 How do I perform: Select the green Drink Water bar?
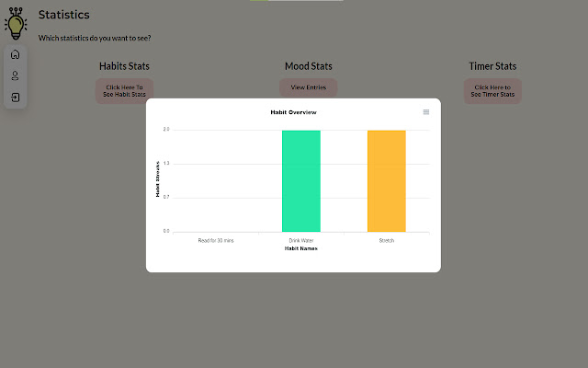click(301, 180)
